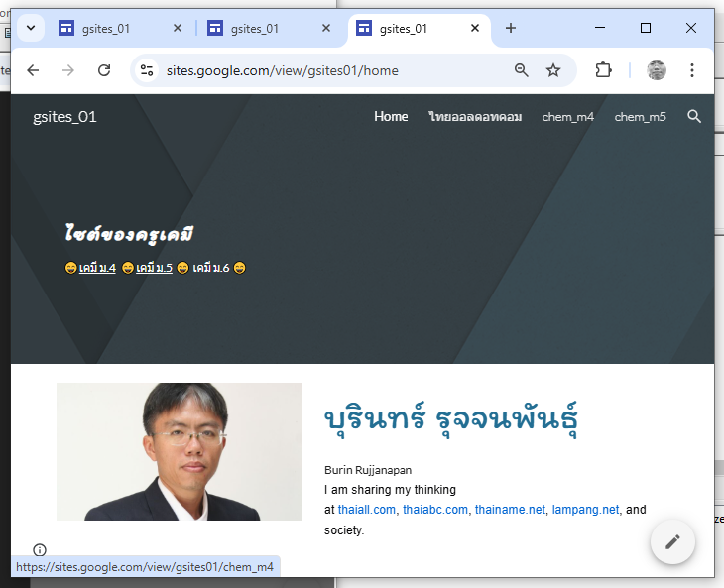Go back using the browser back arrow
Viewport: 724px width, 588px height.
[33, 70]
